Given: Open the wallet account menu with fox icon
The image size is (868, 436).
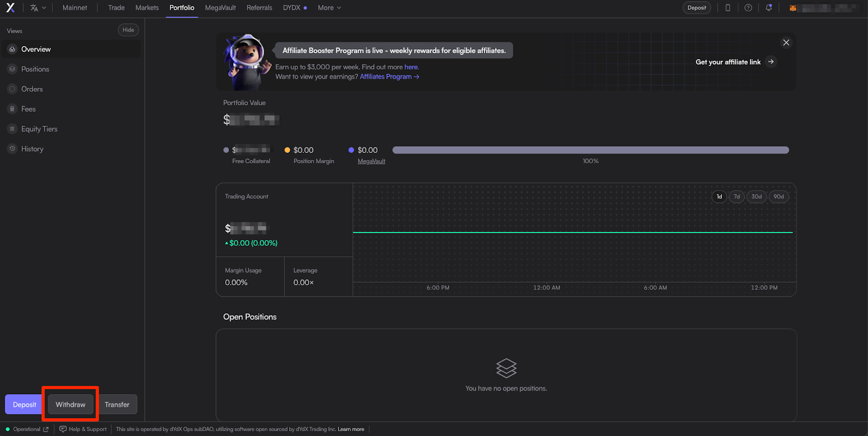Looking at the screenshot, I should pyautogui.click(x=824, y=8).
